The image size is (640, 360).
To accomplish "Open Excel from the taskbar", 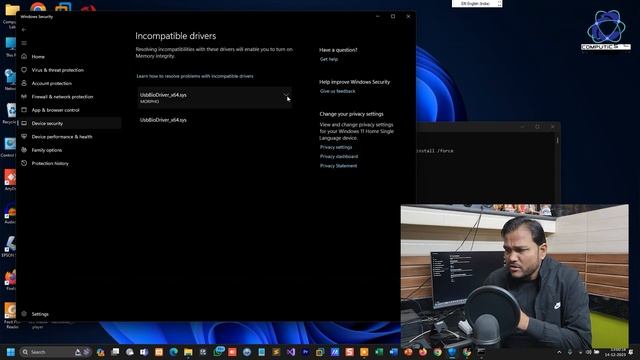I will (379, 352).
